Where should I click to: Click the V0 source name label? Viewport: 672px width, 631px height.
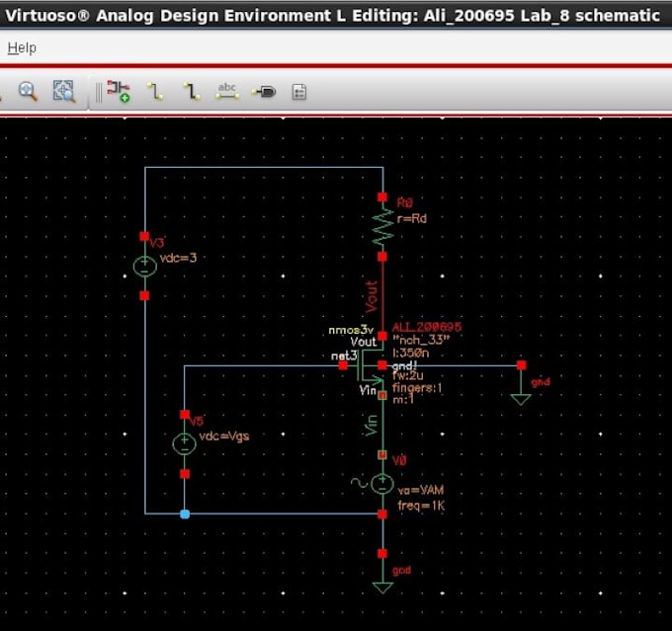click(x=399, y=460)
